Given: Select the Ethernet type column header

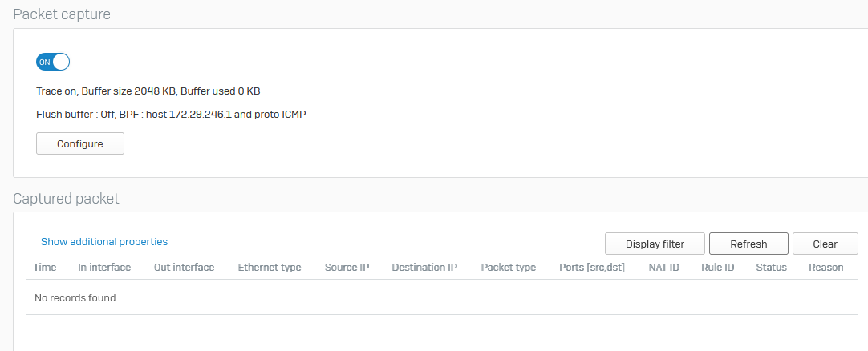Looking at the screenshot, I should click(270, 268).
